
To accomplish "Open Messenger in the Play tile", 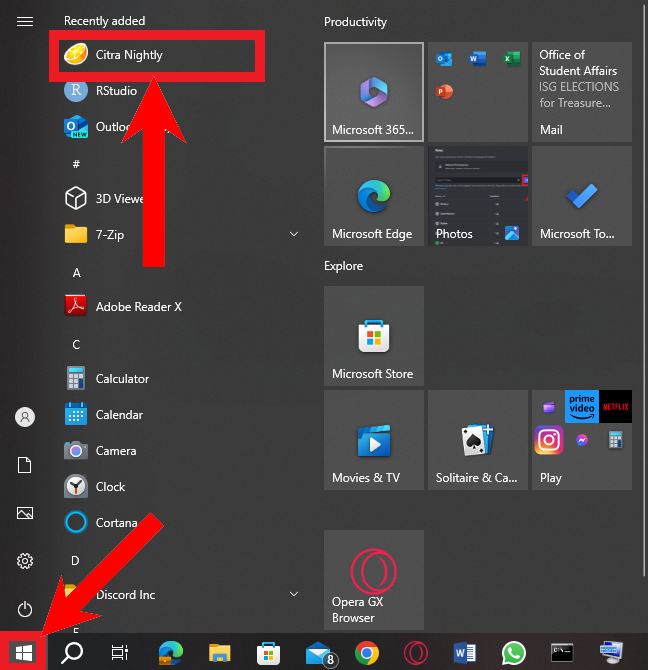I will click(581, 440).
